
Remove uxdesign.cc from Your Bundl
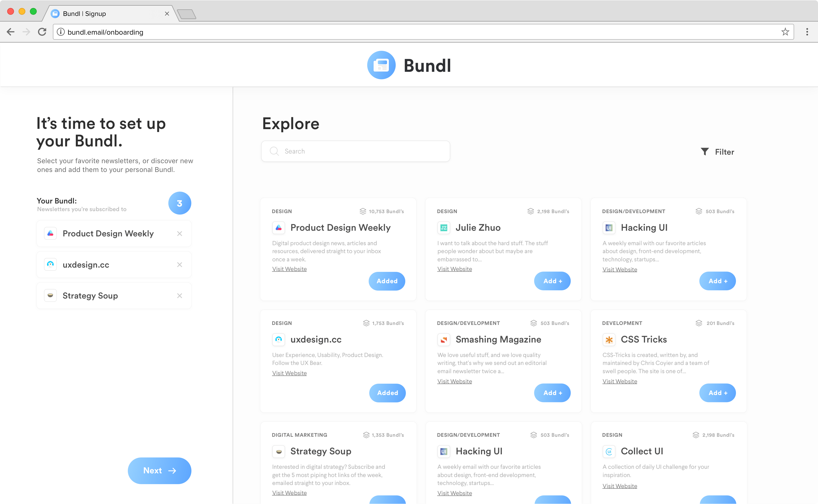point(180,265)
